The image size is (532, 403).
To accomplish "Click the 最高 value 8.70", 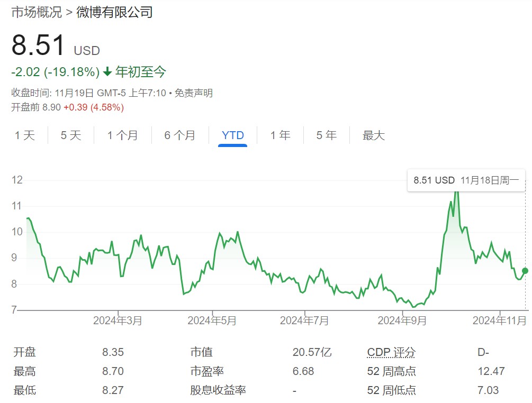I will (113, 371).
